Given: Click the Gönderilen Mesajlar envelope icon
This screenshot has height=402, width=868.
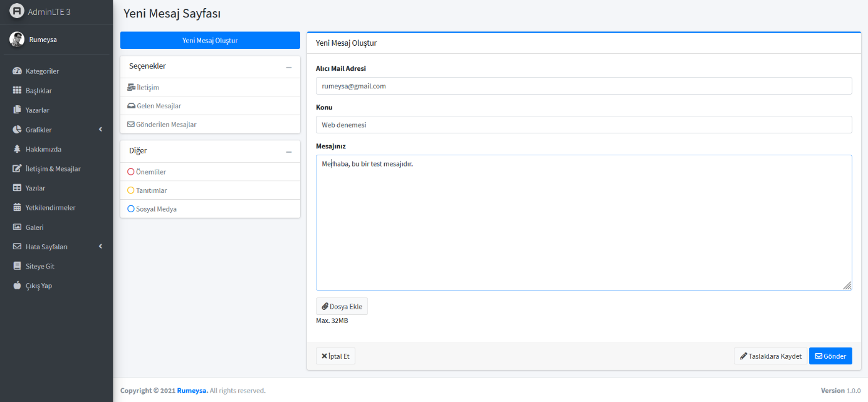Looking at the screenshot, I should (130, 125).
